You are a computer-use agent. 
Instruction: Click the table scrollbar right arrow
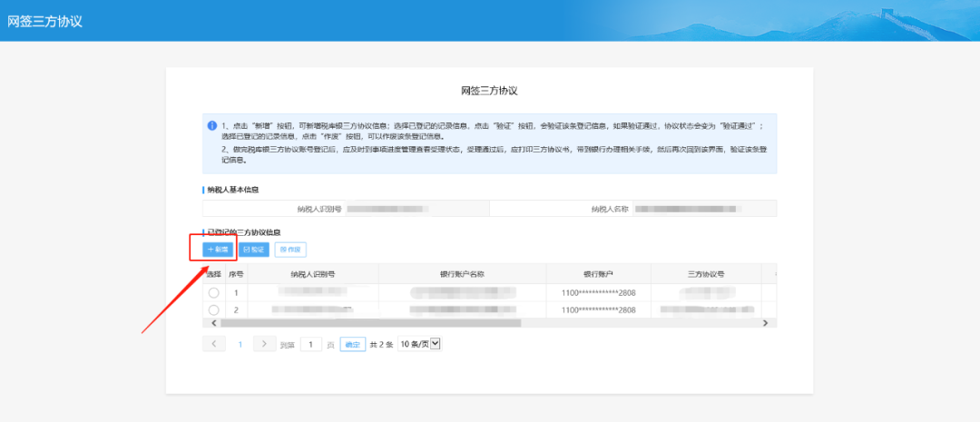[x=764, y=322]
